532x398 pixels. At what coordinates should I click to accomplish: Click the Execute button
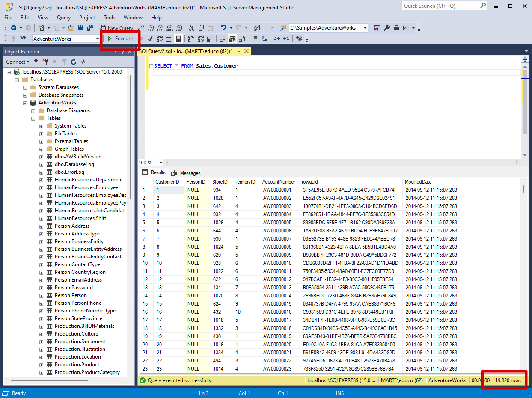[x=120, y=39]
